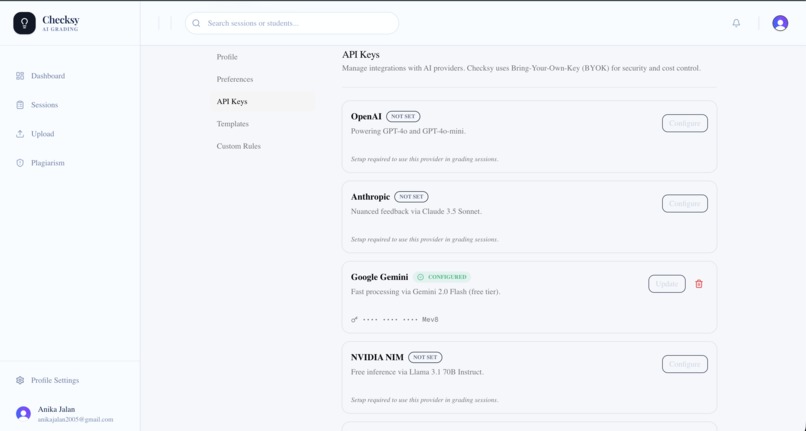The height and width of the screenshot is (431, 806).
Task: Click 'Free inference via Llama 3.1 70B' text
Action: coord(417,372)
